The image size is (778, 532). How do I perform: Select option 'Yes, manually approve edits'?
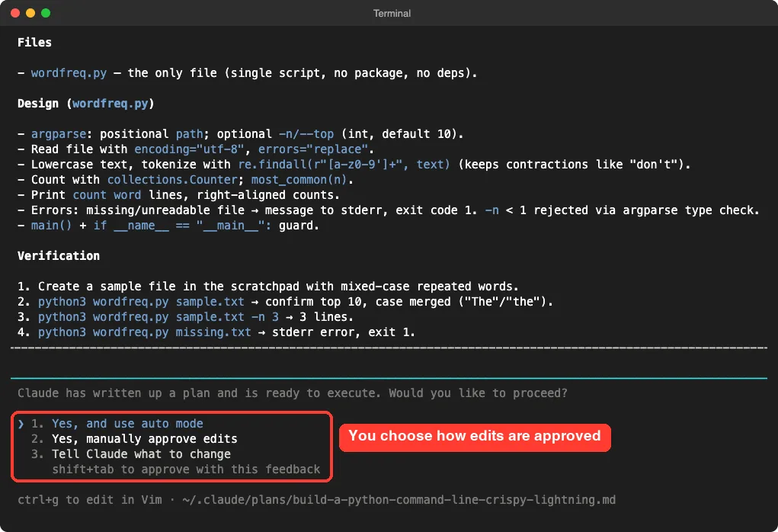(x=144, y=439)
